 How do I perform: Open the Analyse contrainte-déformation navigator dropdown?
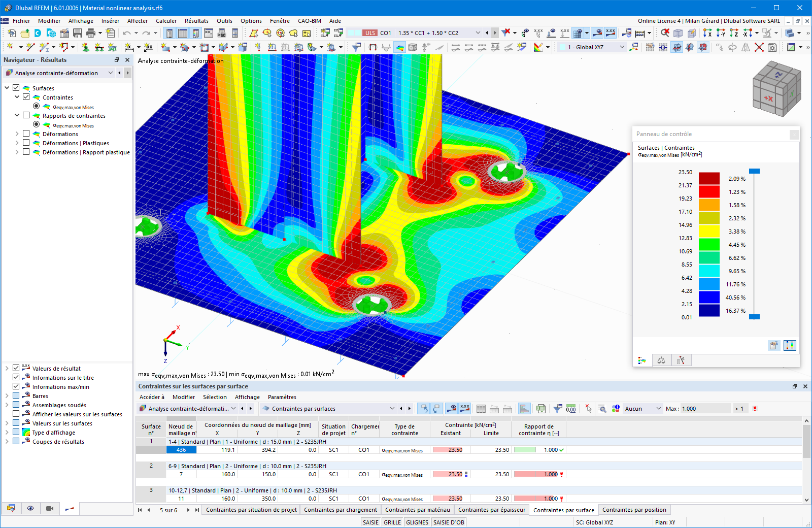(x=110, y=73)
